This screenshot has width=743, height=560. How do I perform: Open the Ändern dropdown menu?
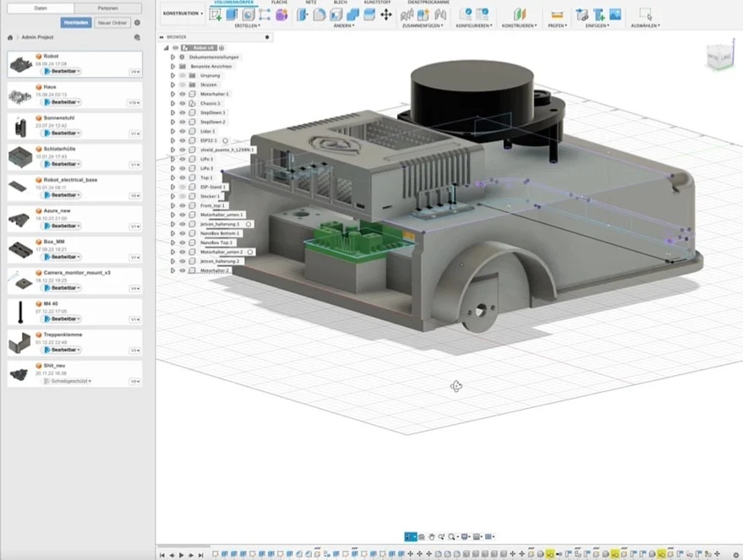click(344, 25)
